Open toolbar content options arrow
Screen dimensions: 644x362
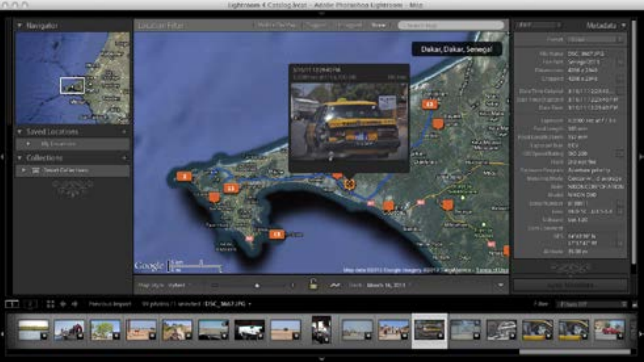click(501, 285)
